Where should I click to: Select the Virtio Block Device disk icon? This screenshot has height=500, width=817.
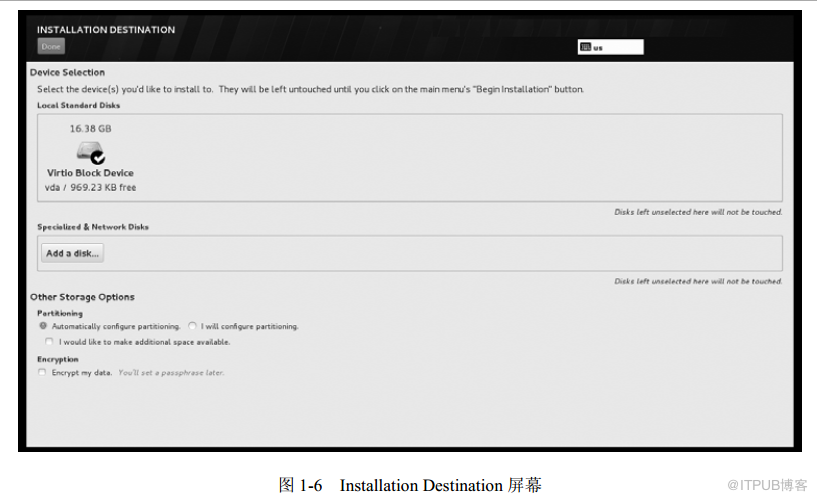pyautogui.click(x=91, y=153)
